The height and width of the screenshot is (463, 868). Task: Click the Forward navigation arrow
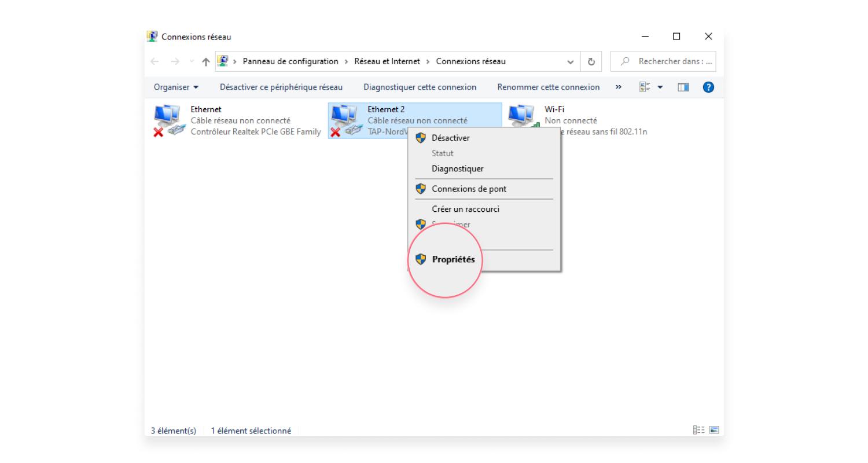pos(176,61)
